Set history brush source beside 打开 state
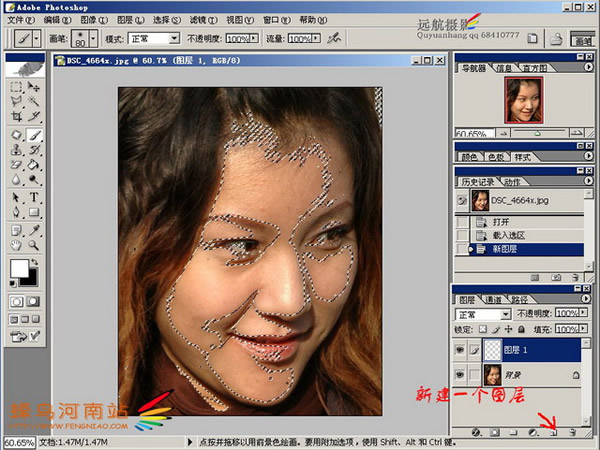This screenshot has height=450, width=600. (x=462, y=222)
